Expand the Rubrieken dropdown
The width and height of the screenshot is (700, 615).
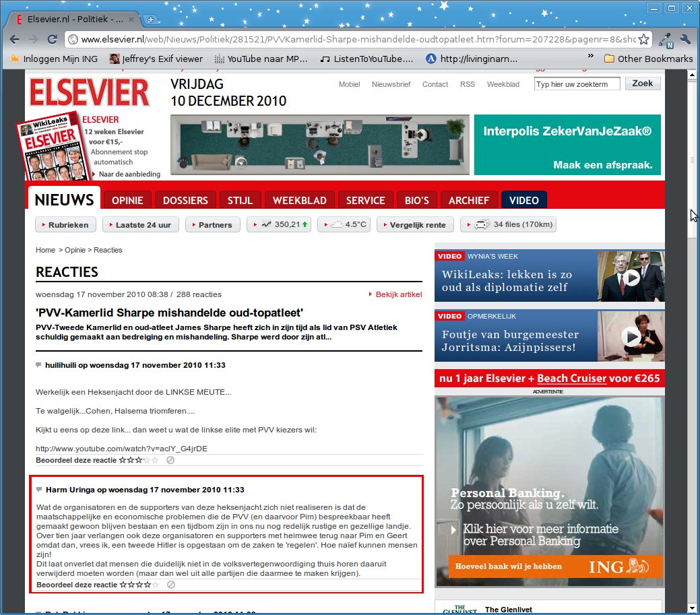point(65,224)
